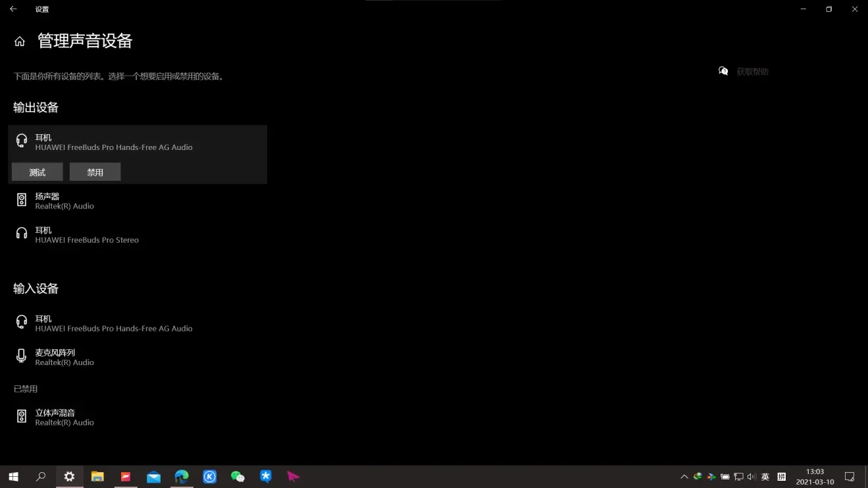This screenshot has height=488, width=868.
Task: Open the Mail app from the taskbar
Action: coord(153,477)
